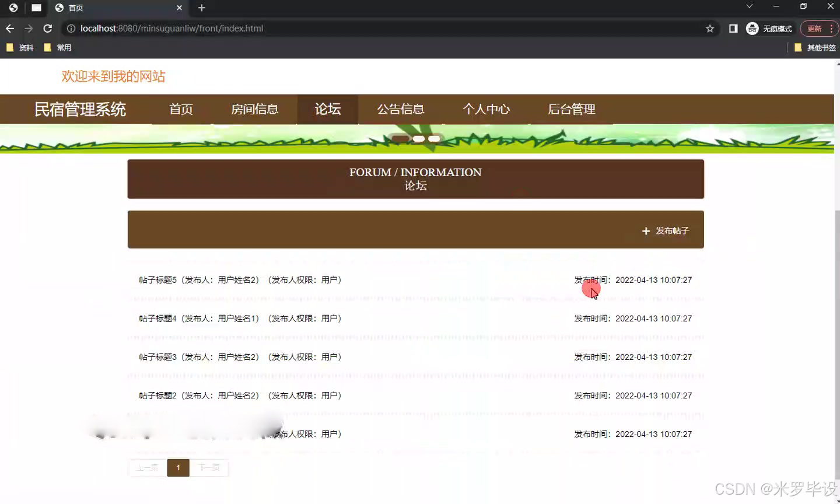The height and width of the screenshot is (504, 840).
Task: Open 公告信息 from the navigation menu
Action: [400, 109]
